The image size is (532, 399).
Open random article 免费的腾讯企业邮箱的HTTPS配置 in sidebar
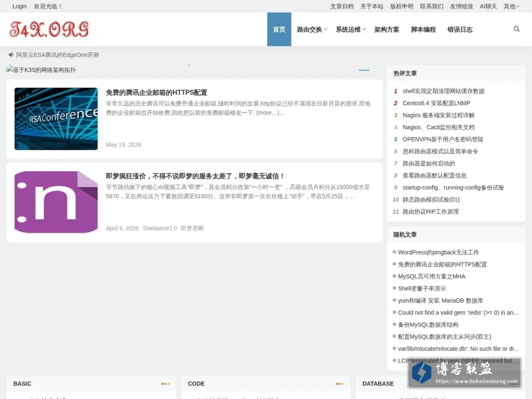click(442, 264)
